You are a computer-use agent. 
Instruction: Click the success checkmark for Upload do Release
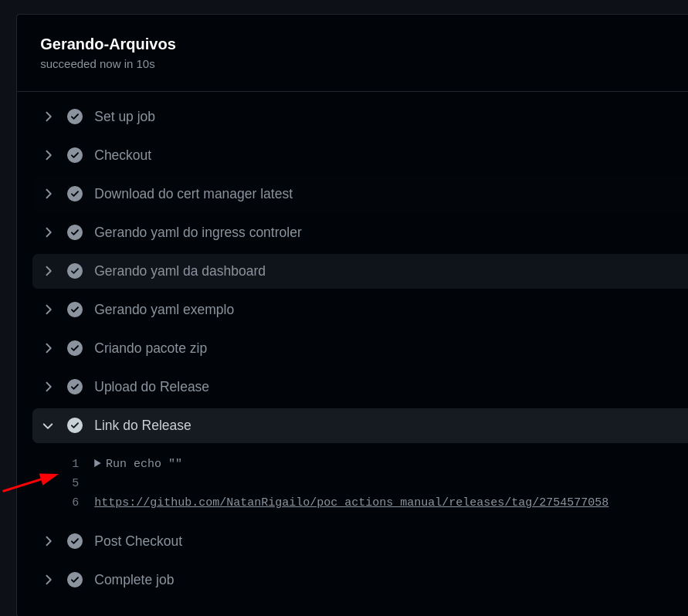tap(75, 387)
